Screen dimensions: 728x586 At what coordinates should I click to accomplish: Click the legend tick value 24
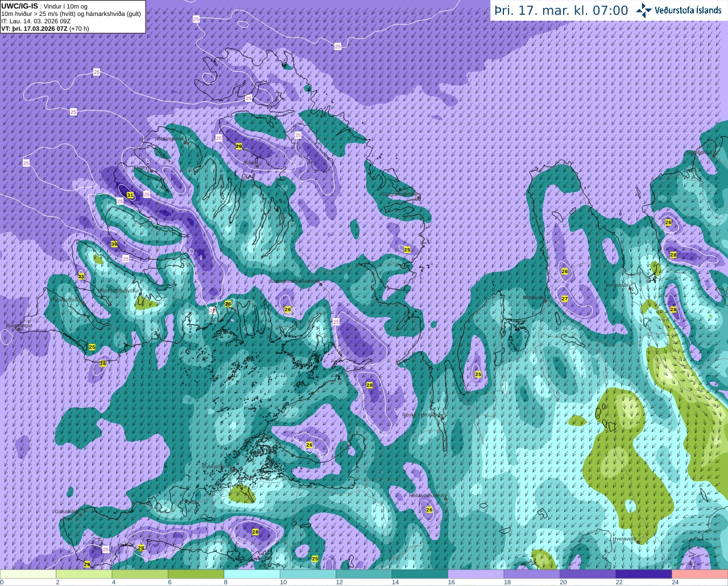point(675,582)
